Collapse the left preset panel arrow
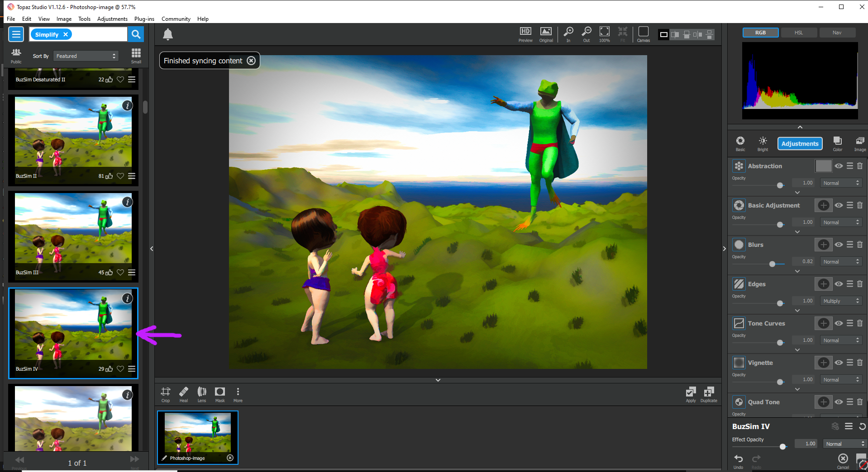 152,249
